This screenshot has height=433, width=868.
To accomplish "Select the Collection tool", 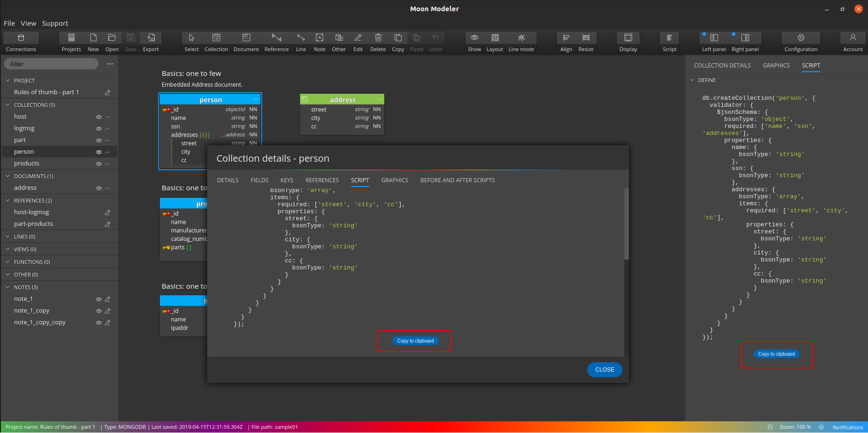I will pos(216,38).
